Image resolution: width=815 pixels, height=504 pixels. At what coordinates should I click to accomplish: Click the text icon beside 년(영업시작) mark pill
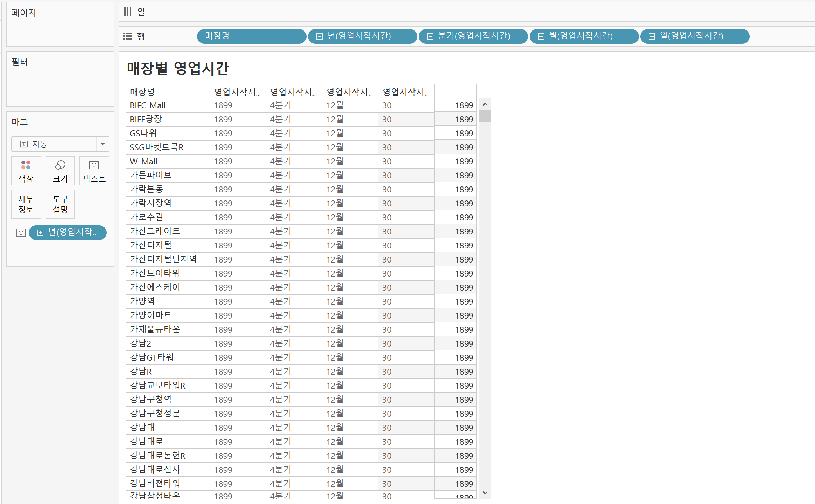(x=21, y=233)
